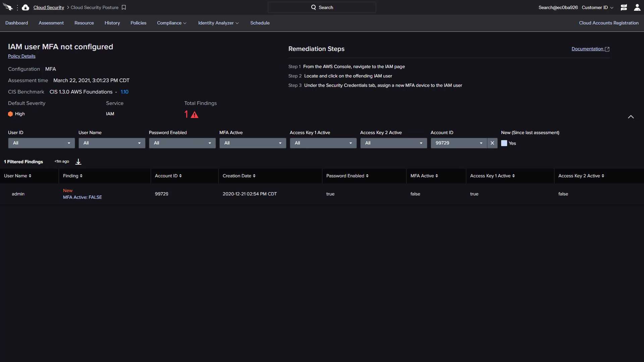Click the Documentation external link icon
644x362 pixels.
[607, 49]
